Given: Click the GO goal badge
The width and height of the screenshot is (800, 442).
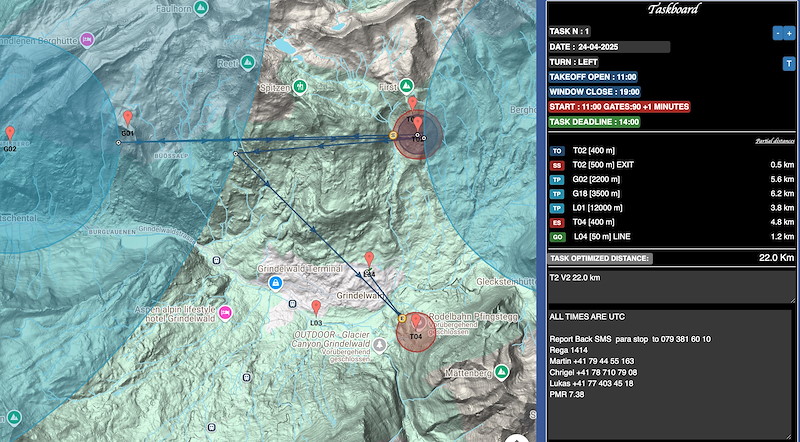Looking at the screenshot, I should 557,237.
